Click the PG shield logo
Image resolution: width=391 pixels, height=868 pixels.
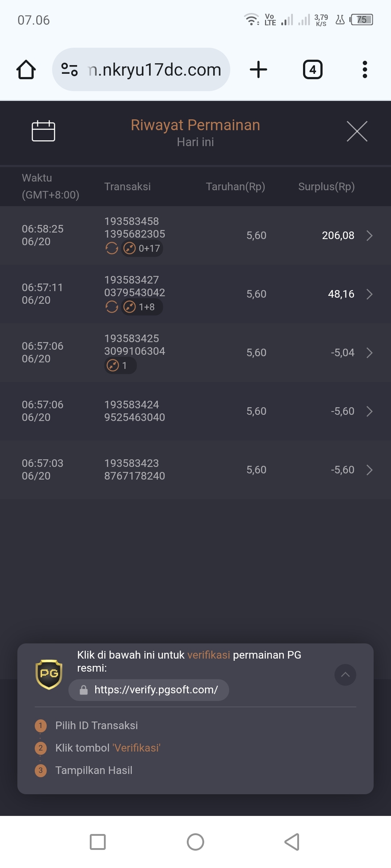point(49,675)
